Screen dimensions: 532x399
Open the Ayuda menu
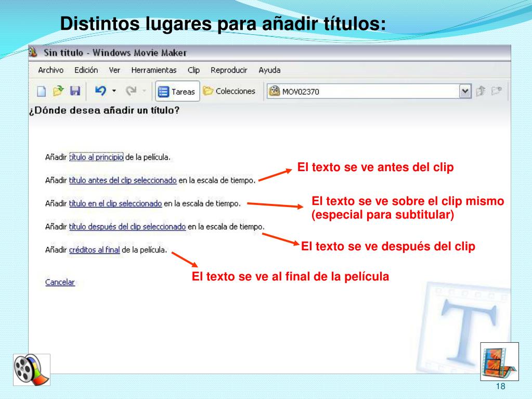coord(269,70)
